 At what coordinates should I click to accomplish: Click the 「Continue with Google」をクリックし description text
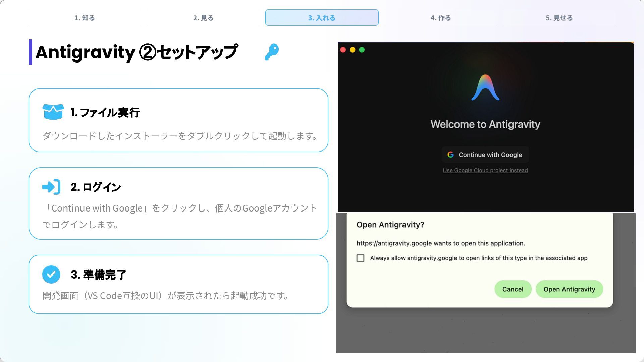click(180, 216)
